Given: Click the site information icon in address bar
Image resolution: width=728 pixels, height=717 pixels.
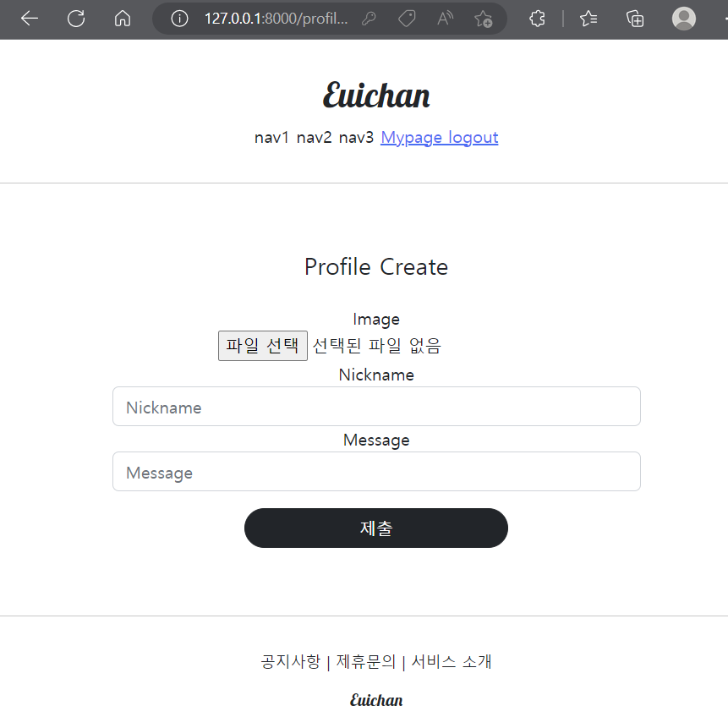Looking at the screenshot, I should click(x=178, y=19).
